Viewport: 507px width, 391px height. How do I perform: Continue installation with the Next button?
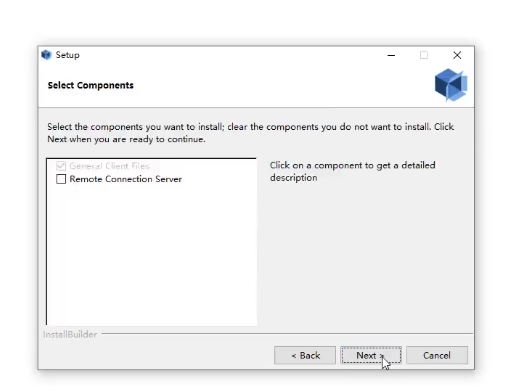coord(371,355)
